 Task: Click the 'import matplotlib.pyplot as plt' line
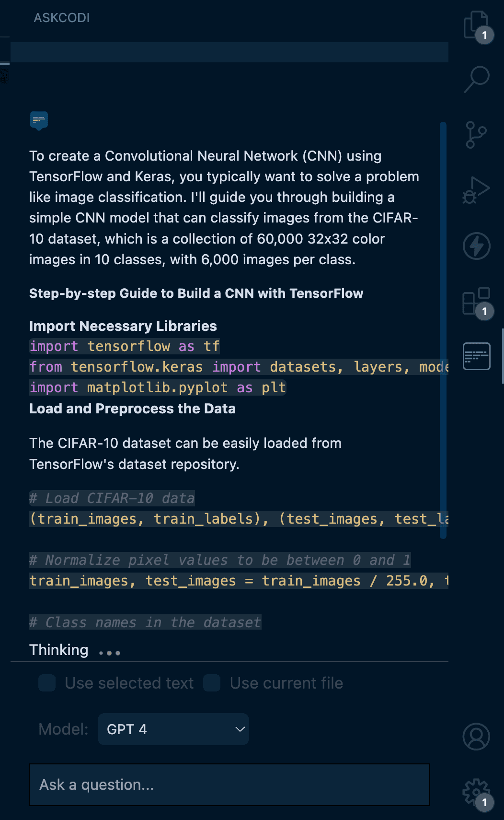[158, 387]
